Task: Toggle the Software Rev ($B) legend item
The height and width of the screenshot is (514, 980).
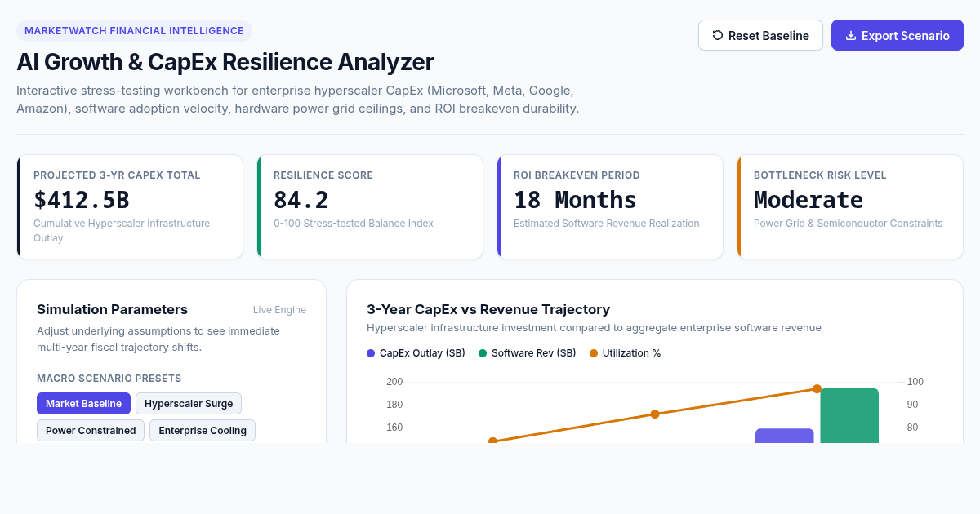Action: coord(527,353)
